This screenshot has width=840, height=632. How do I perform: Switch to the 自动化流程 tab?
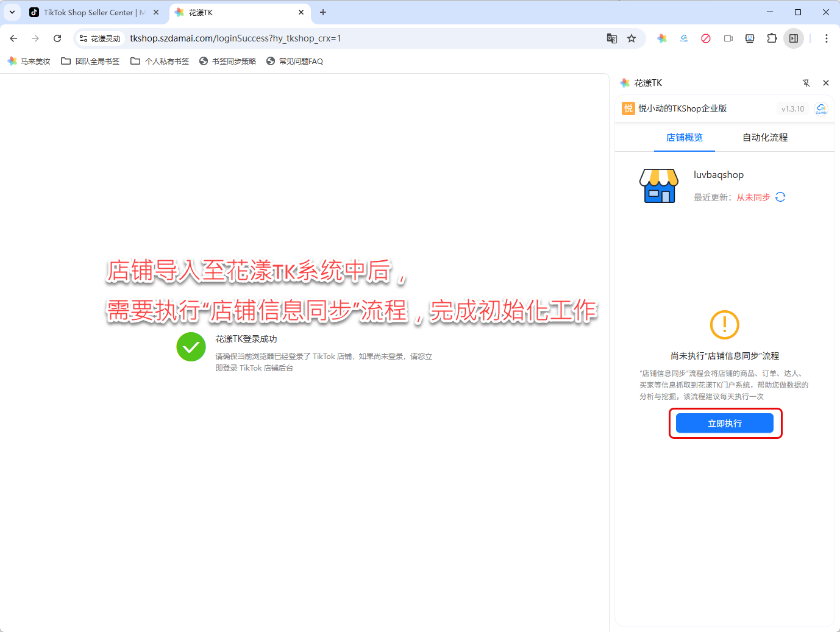click(x=764, y=138)
